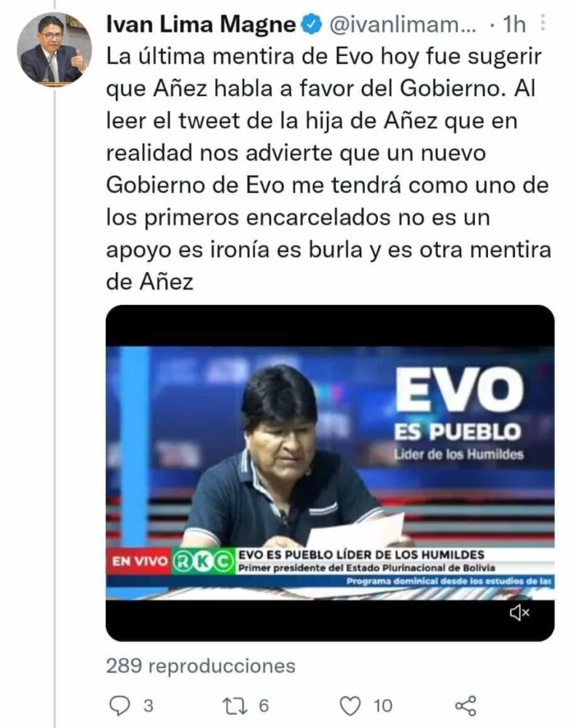The width and height of the screenshot is (571, 728).
Task: Open the share icon at the bottom right
Action: pos(465,705)
